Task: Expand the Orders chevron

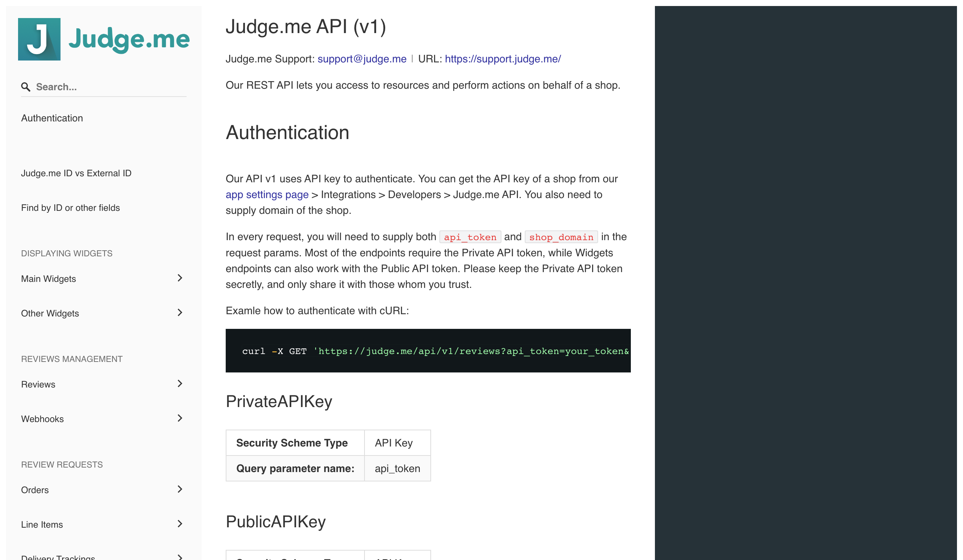Action: tap(180, 490)
